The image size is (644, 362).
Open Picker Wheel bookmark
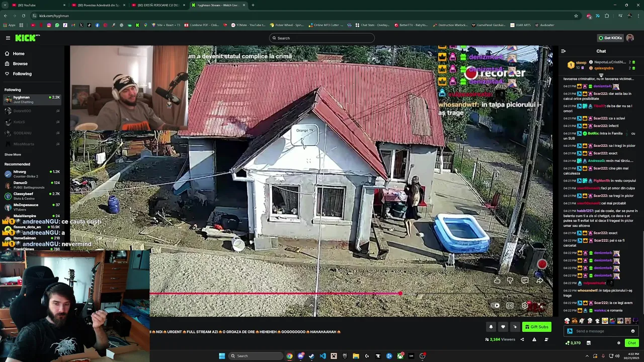coord(287,25)
